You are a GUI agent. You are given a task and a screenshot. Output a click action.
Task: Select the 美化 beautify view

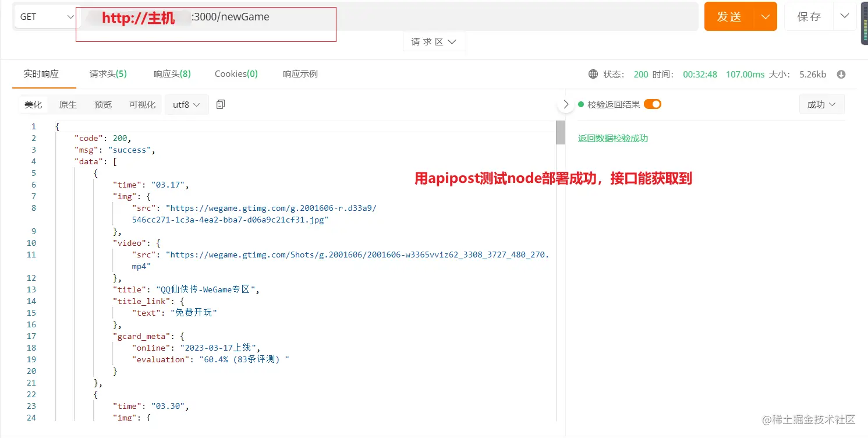33,105
